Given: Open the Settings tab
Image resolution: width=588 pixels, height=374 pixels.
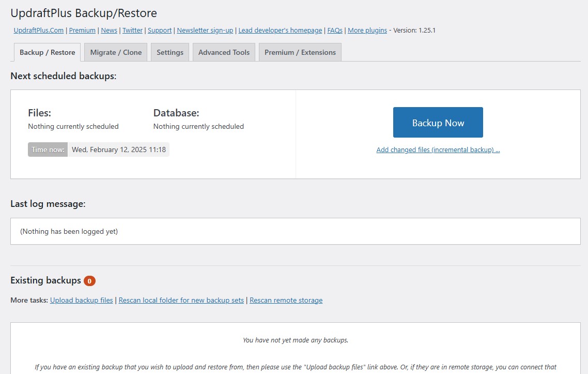Looking at the screenshot, I should (170, 52).
